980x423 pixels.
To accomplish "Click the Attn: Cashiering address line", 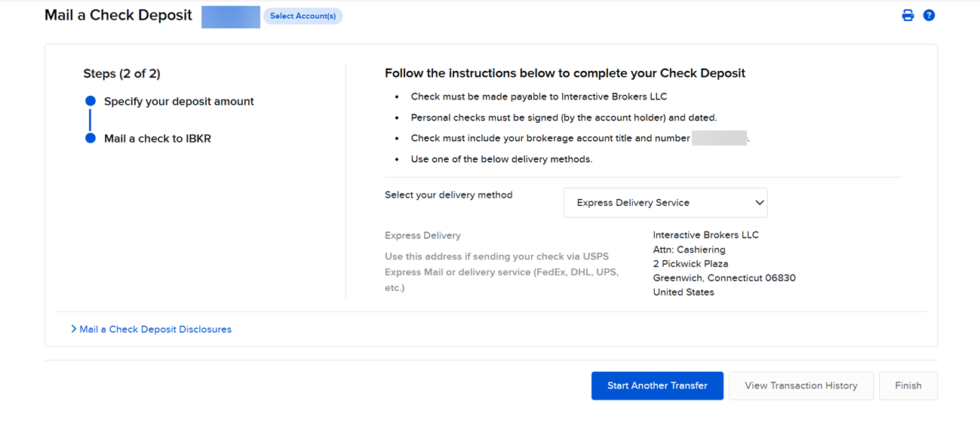I will click(x=690, y=249).
